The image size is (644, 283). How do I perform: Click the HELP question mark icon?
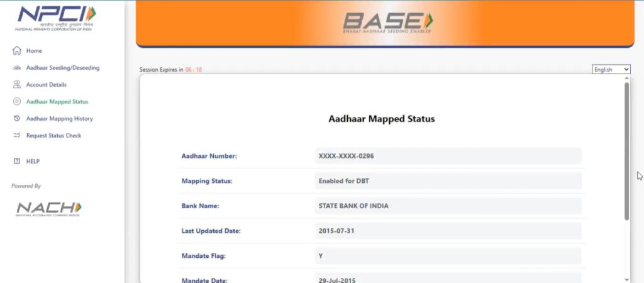17,162
